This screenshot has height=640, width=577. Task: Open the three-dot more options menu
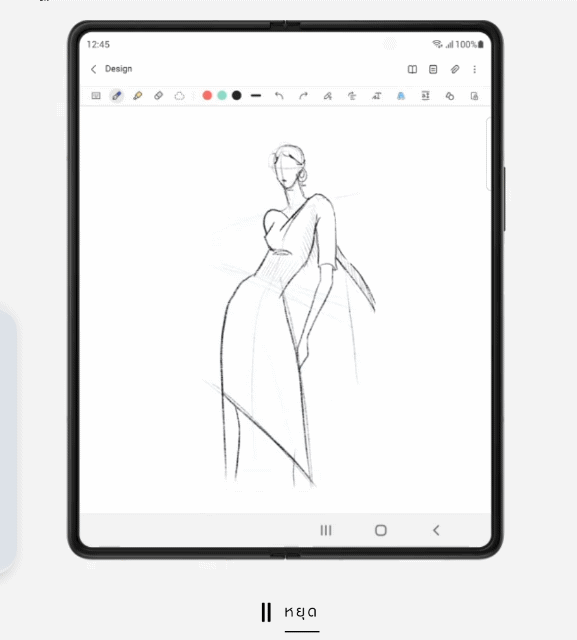click(475, 69)
